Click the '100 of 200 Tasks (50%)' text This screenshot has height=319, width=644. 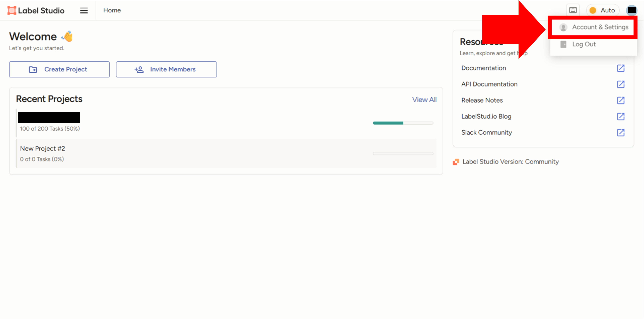click(50, 129)
